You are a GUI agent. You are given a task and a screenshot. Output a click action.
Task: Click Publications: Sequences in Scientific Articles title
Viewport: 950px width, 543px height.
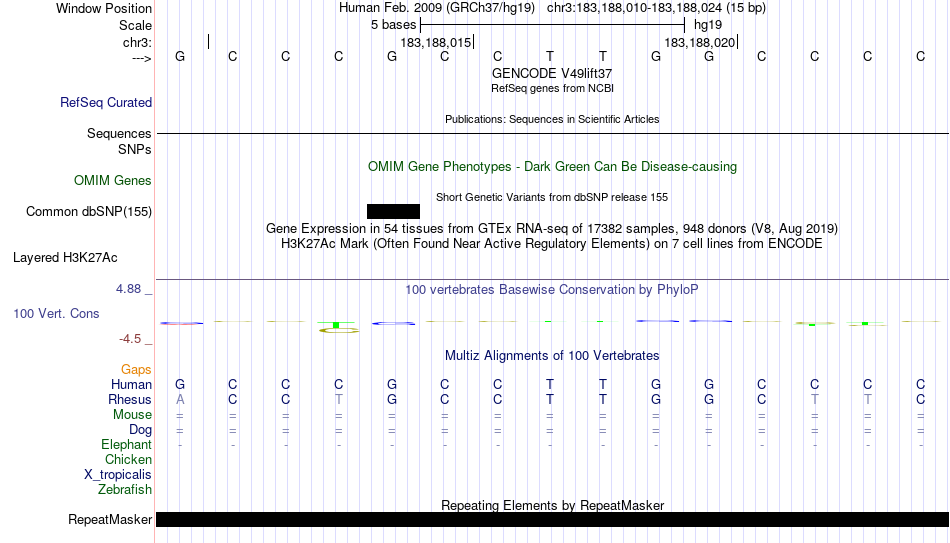pyautogui.click(x=552, y=119)
